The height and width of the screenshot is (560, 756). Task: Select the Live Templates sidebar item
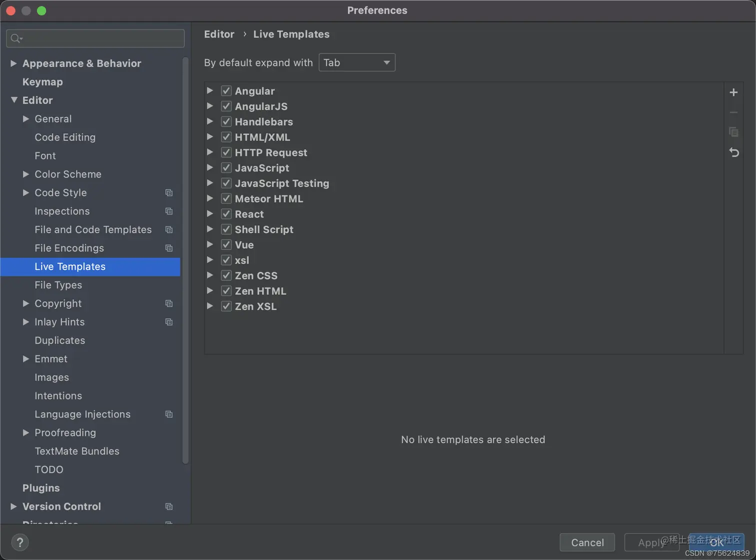point(90,267)
